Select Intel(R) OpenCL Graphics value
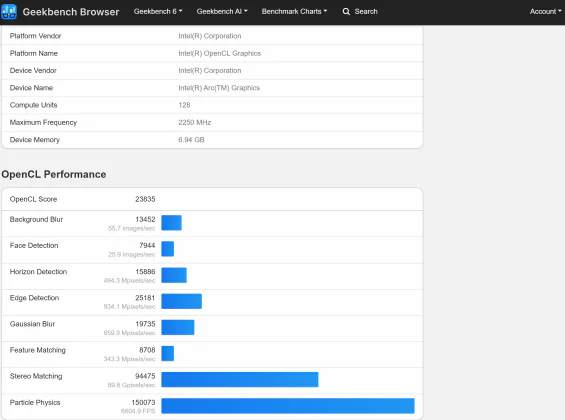The width and height of the screenshot is (565, 420). (x=219, y=53)
